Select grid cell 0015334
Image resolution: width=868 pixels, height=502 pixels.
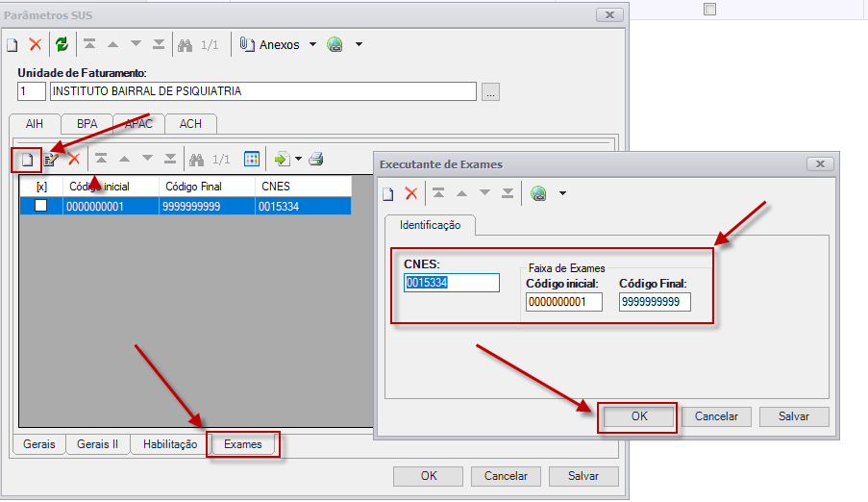pyautogui.click(x=304, y=207)
